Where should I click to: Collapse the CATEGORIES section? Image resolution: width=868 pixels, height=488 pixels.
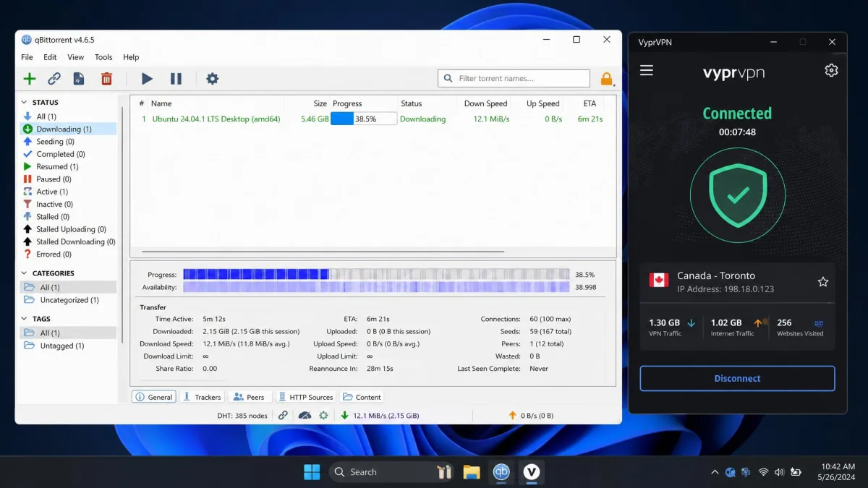pos(24,273)
